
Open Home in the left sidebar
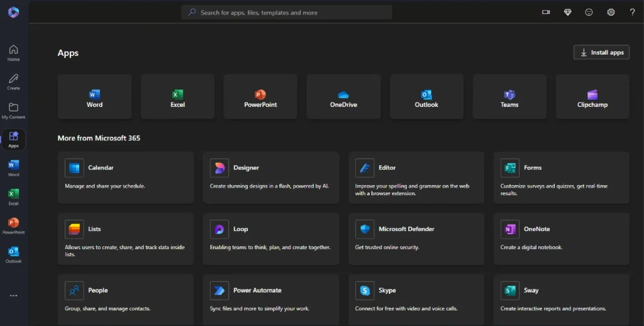14,53
